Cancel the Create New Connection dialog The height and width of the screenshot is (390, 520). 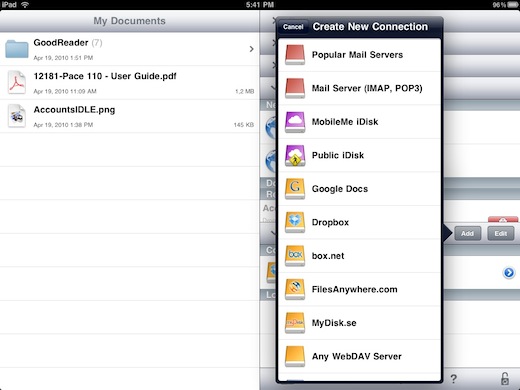pos(293,27)
